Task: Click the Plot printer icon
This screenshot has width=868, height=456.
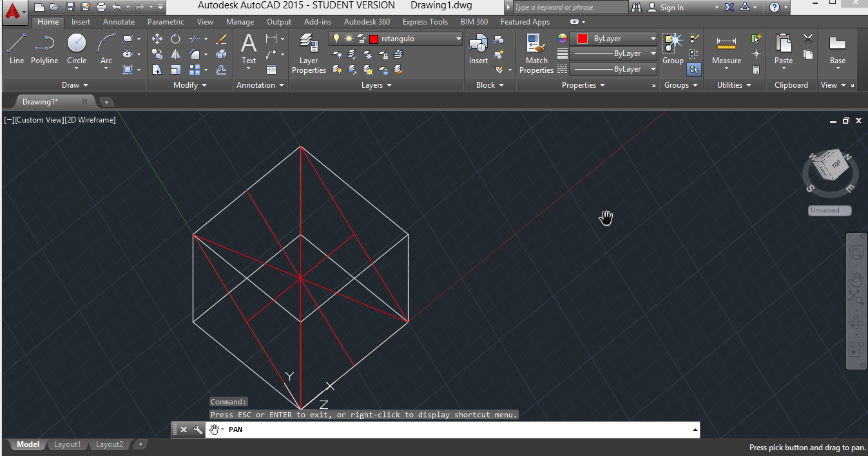Action: tap(101, 6)
